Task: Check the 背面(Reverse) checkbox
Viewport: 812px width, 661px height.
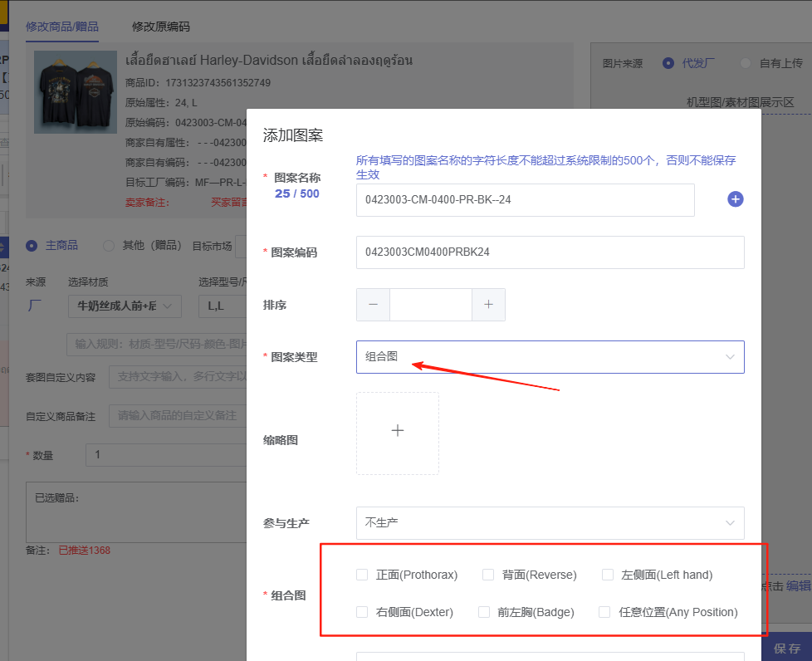Action: 488,575
